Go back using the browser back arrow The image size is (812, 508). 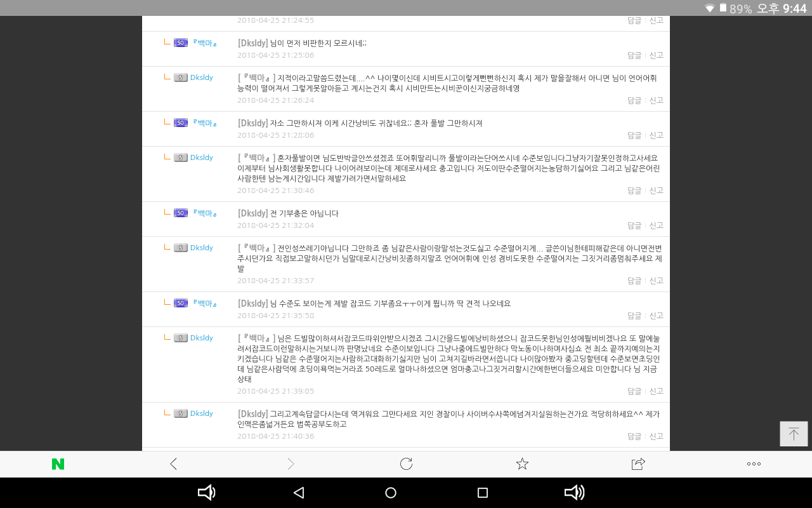pos(173,464)
